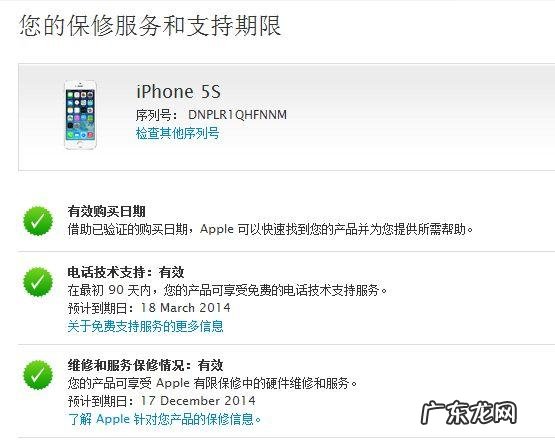
Task: Open the 检查其他序列号 link
Action: 178,133
